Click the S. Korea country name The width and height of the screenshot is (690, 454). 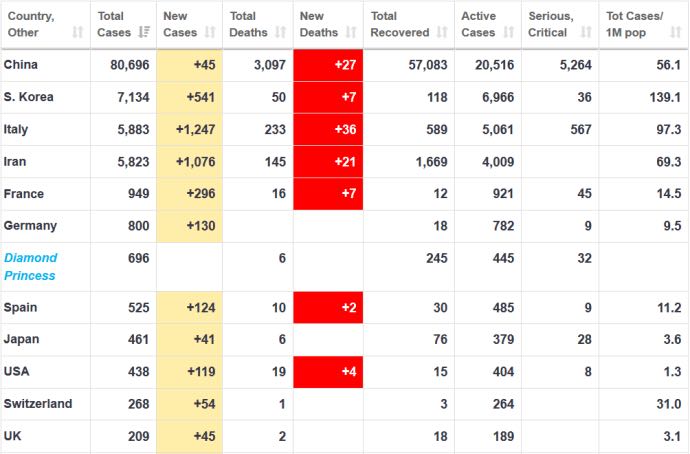[29, 97]
